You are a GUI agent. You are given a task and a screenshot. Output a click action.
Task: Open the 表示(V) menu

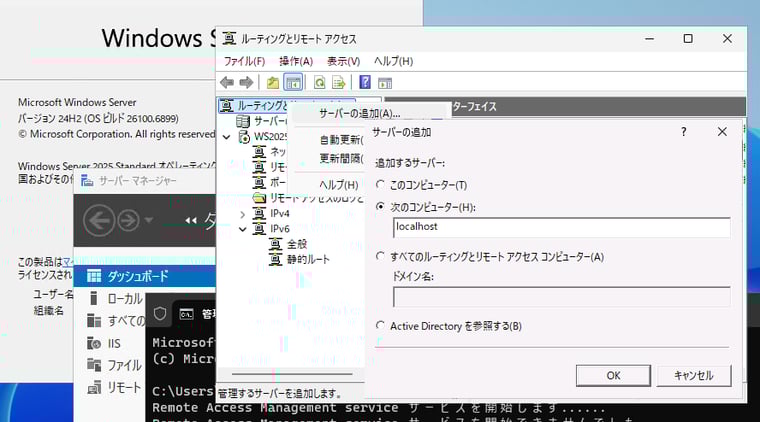[x=343, y=62]
